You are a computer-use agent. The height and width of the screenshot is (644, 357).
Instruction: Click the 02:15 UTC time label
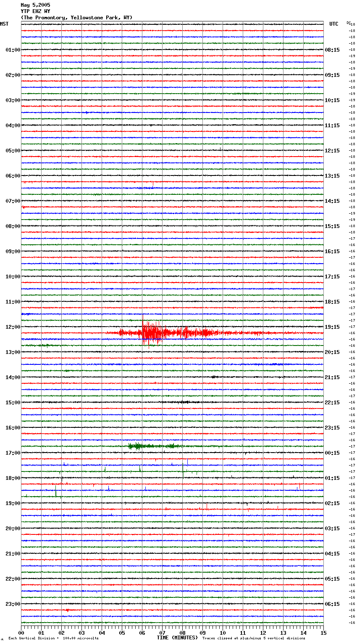332,503
